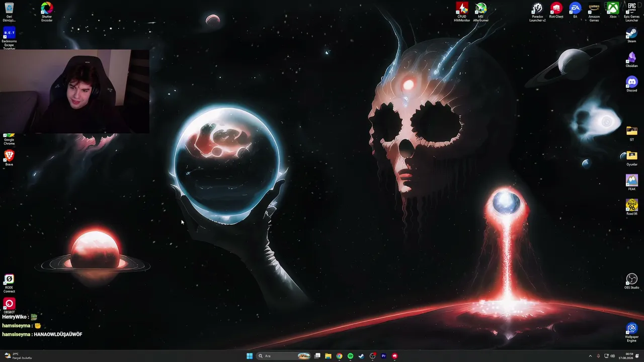Open Premiere Pro from the taskbar

(x=383, y=356)
